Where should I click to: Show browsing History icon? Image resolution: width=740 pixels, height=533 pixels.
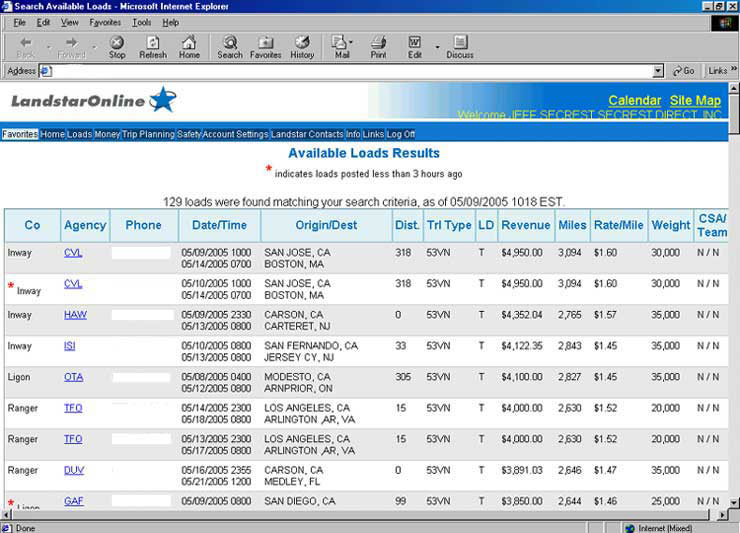(302, 46)
